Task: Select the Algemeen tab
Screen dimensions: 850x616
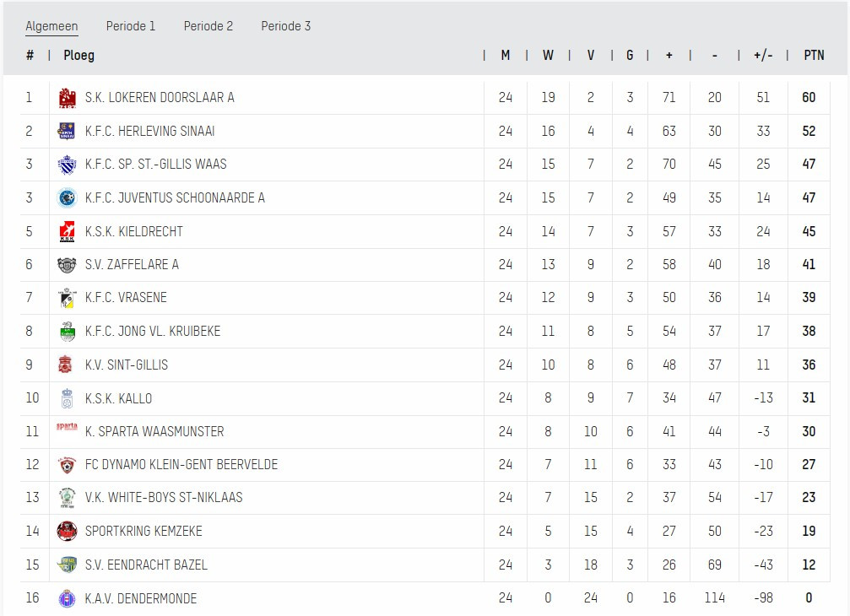Action: [51, 26]
